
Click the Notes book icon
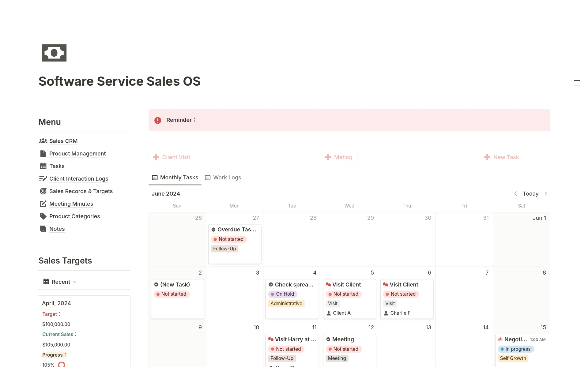point(43,229)
